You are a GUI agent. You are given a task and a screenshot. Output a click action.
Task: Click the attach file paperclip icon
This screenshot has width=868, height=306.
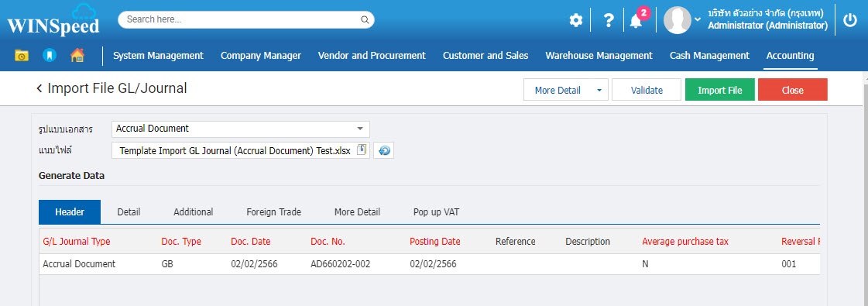point(362,150)
